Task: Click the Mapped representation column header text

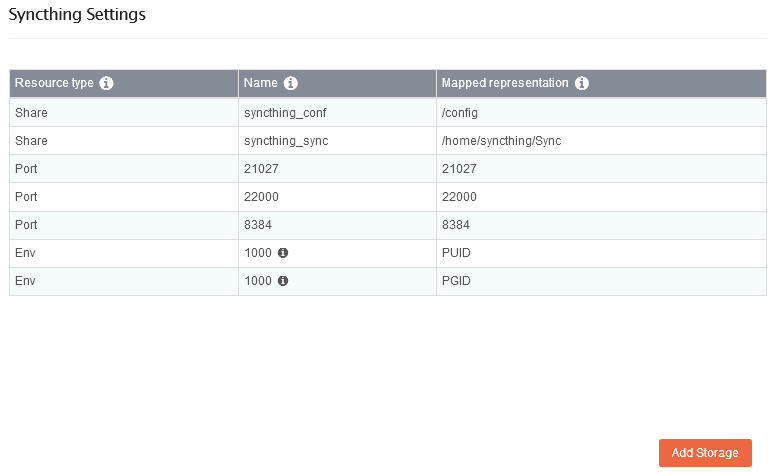Action: [504, 83]
